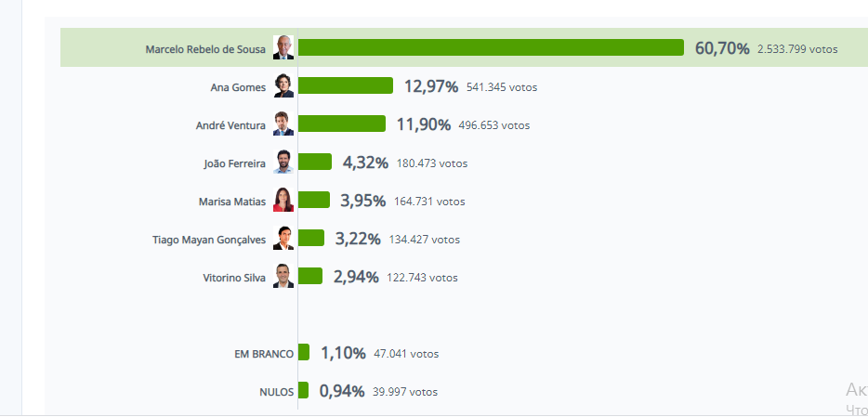Screen dimensions: 868x417
Task: Select Vitorino Silva's candidate portrait
Action: point(283,277)
